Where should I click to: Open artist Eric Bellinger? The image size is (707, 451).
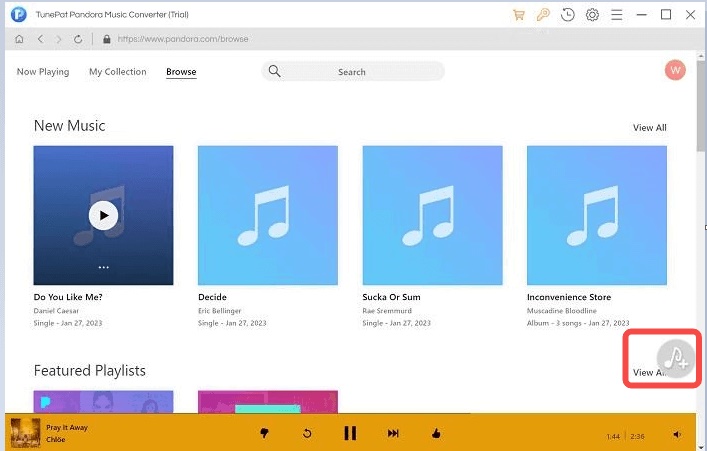(220, 311)
